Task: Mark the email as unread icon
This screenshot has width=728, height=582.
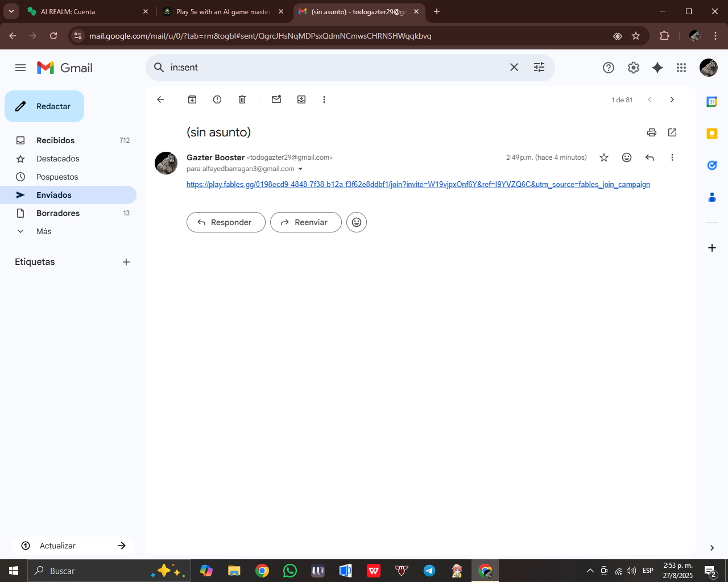Action: [276, 99]
